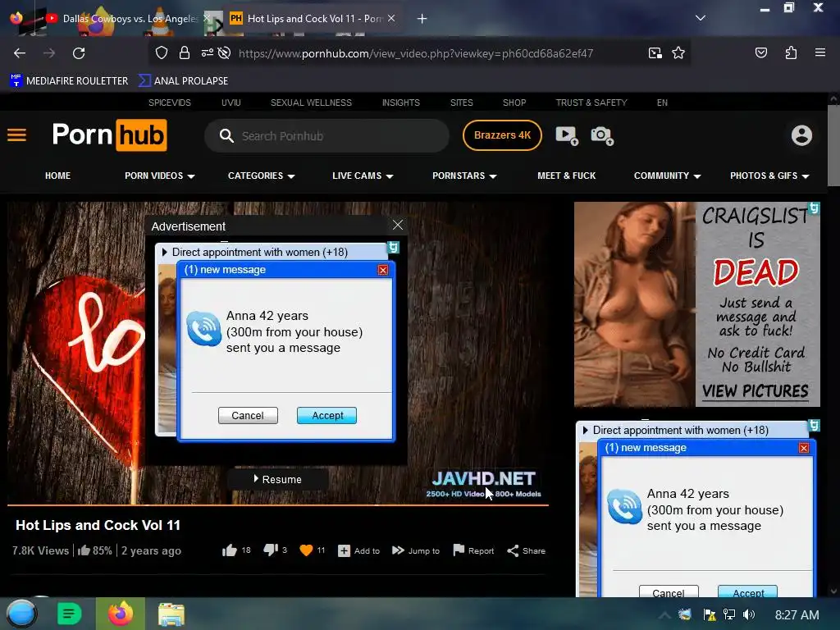Close the overlay new message box with the red X

[383, 270]
